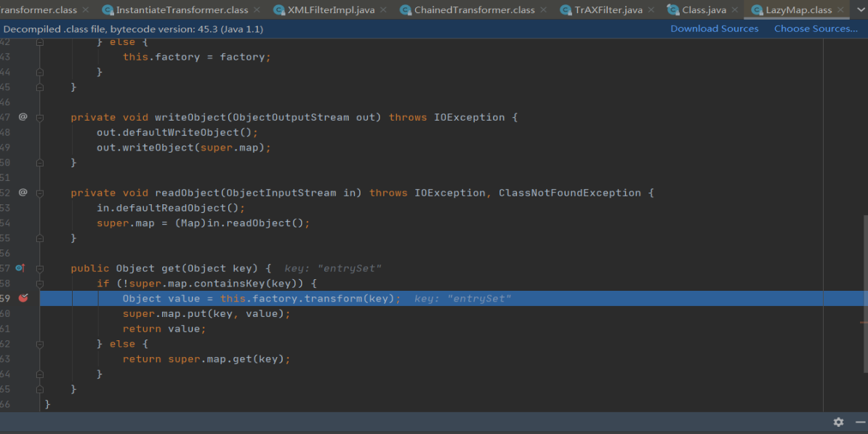Close the TrAXFilter.java tab
868x434 pixels.
coord(651,10)
